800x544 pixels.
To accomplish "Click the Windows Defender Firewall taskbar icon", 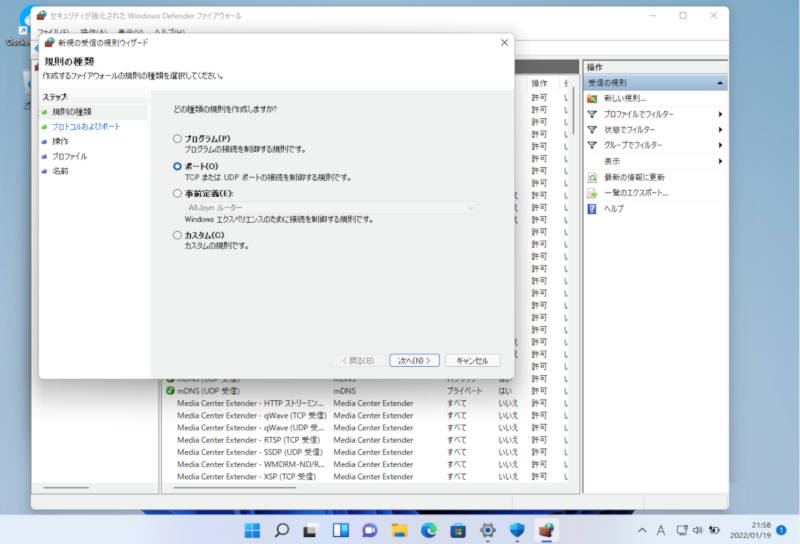I will coord(546,531).
